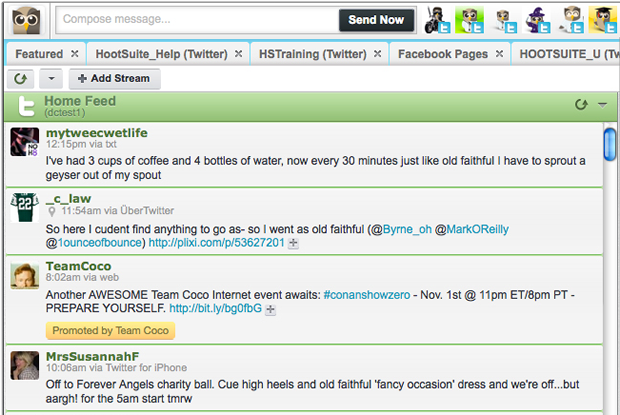This screenshot has height=415, width=620.
Task: Open the Facebook Pages tab
Action: (443, 54)
